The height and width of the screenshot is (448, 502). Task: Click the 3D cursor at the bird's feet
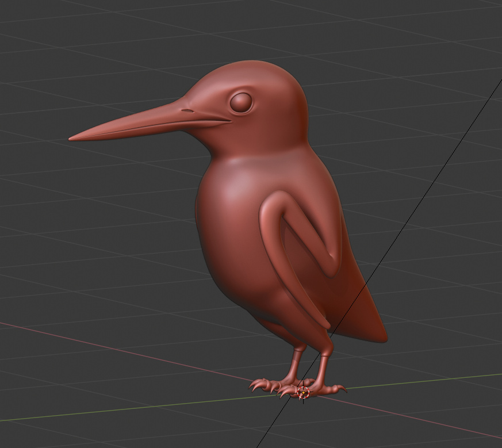click(303, 392)
